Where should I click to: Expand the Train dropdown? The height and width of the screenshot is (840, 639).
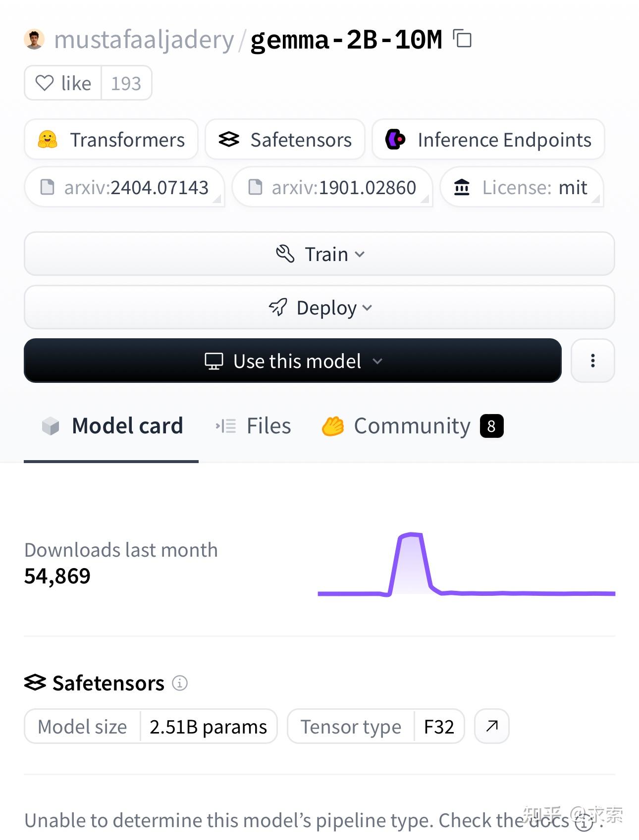coord(319,254)
